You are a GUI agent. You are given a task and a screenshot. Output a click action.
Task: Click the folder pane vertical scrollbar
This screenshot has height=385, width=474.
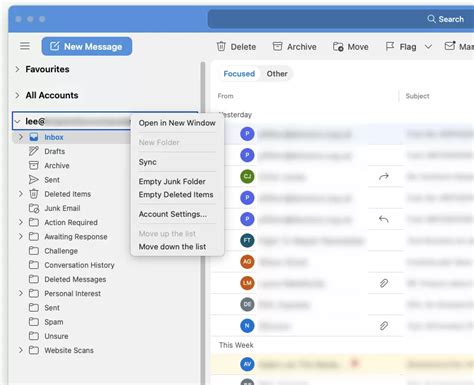pyautogui.click(x=202, y=222)
